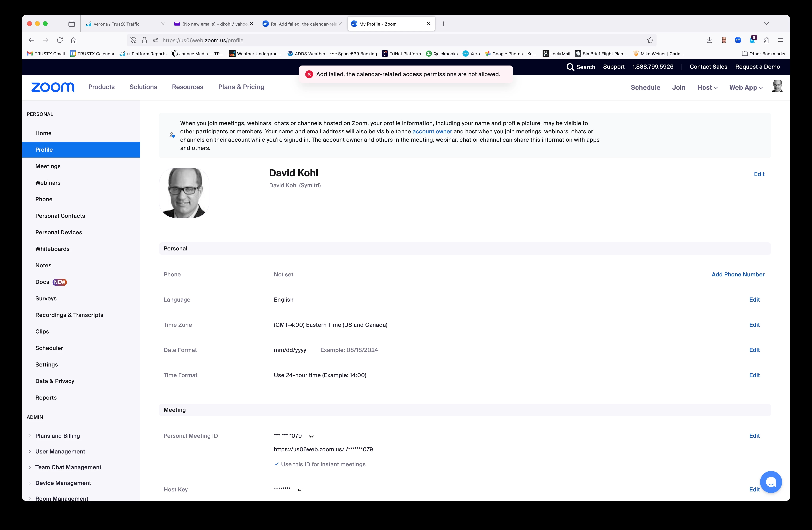This screenshot has width=812, height=530.
Task: Reload the page with refresh icon
Action: click(x=60, y=40)
